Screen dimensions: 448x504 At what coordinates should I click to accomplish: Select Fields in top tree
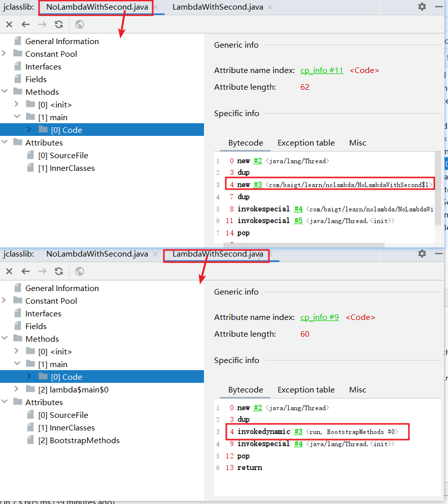point(36,80)
